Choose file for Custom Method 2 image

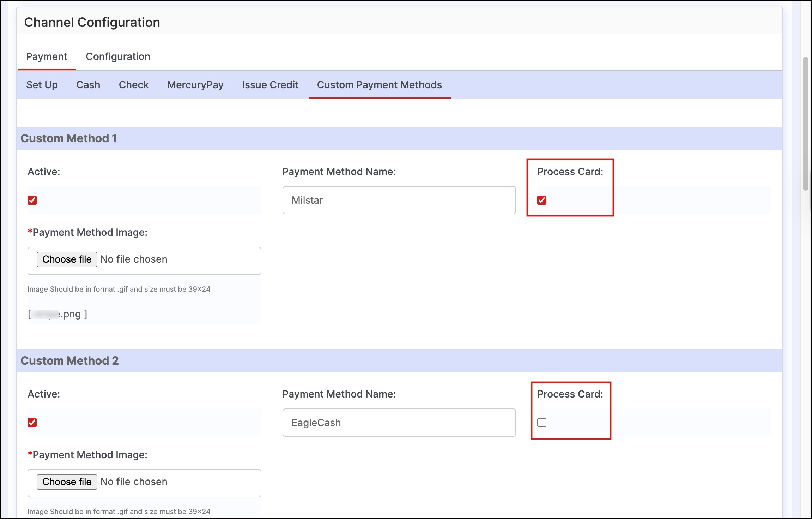click(x=67, y=482)
